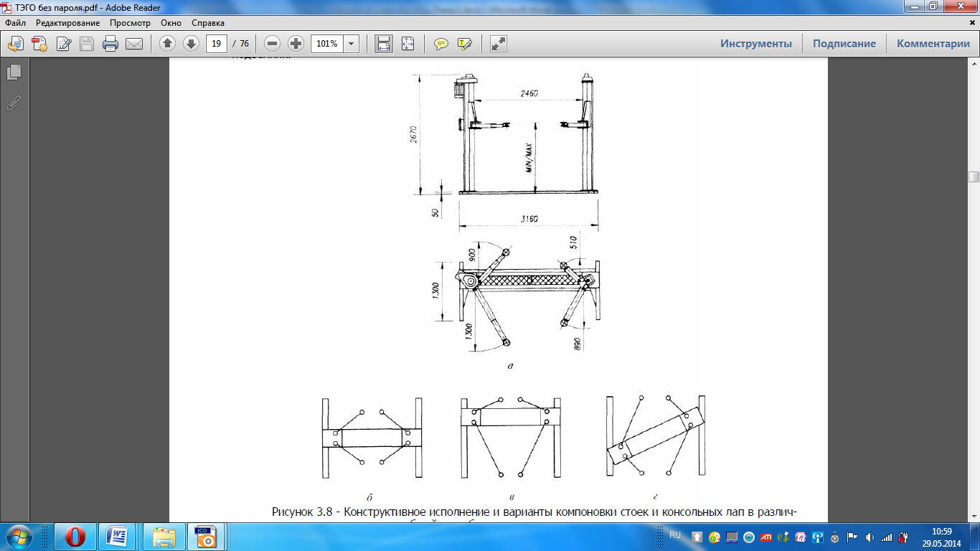Viewport: 980px width, 551px height.
Task: Open the Справка menu
Action: click(208, 23)
